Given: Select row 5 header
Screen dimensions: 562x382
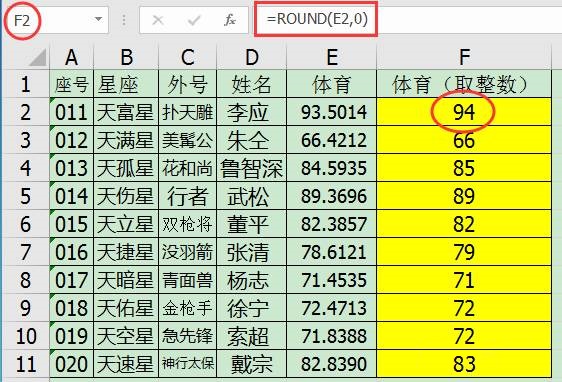Looking at the screenshot, I should tap(25, 196).
